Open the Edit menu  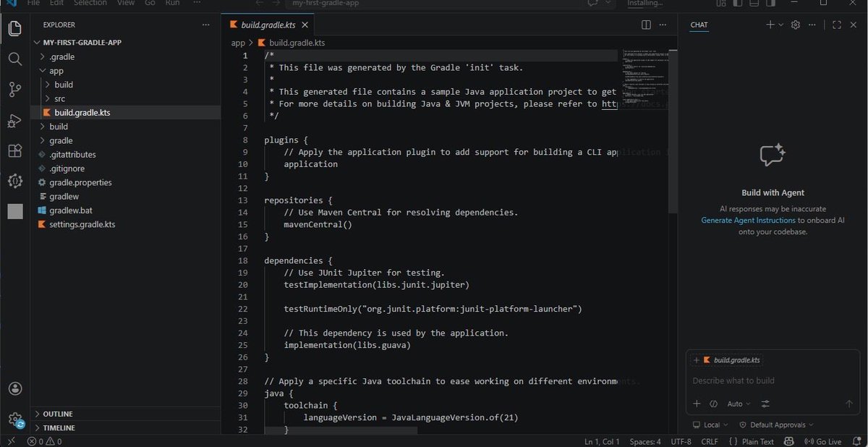(x=56, y=3)
